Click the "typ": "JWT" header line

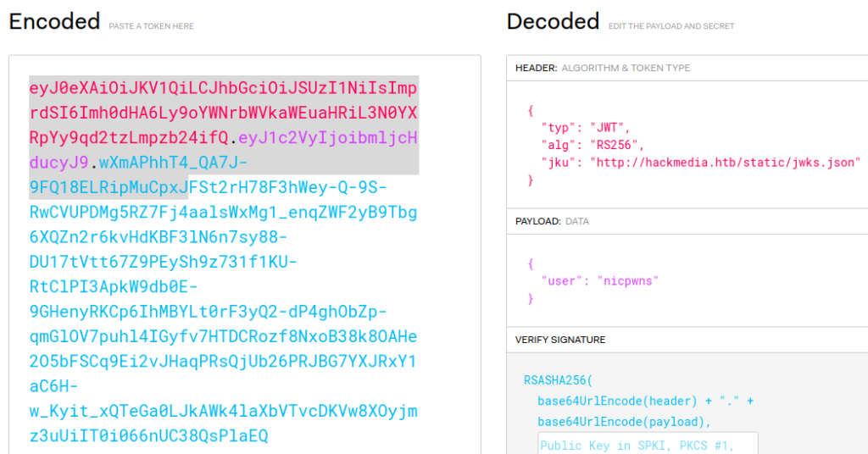pyautogui.click(x=586, y=128)
